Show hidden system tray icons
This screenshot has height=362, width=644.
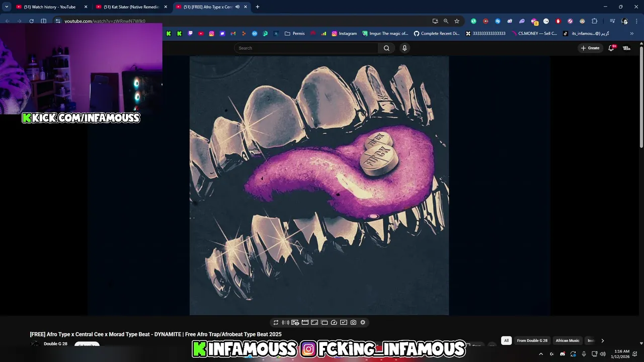[x=541, y=354]
